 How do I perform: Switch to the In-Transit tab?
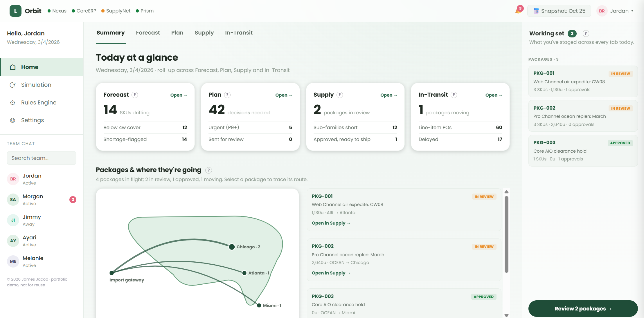239,33
